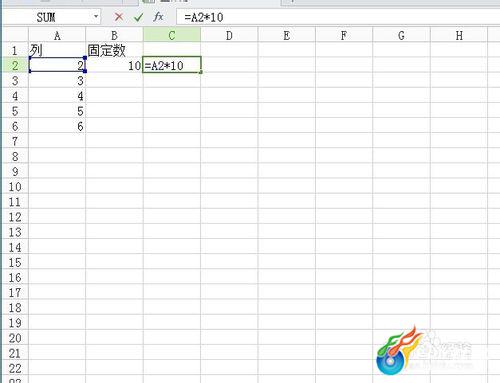Click cell A6 containing 6
The height and width of the screenshot is (383, 500).
57,126
